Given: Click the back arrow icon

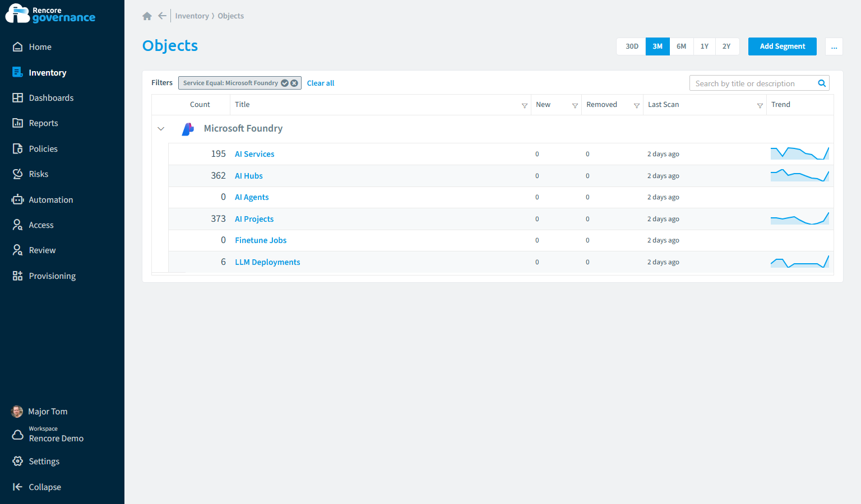Looking at the screenshot, I should [162, 16].
